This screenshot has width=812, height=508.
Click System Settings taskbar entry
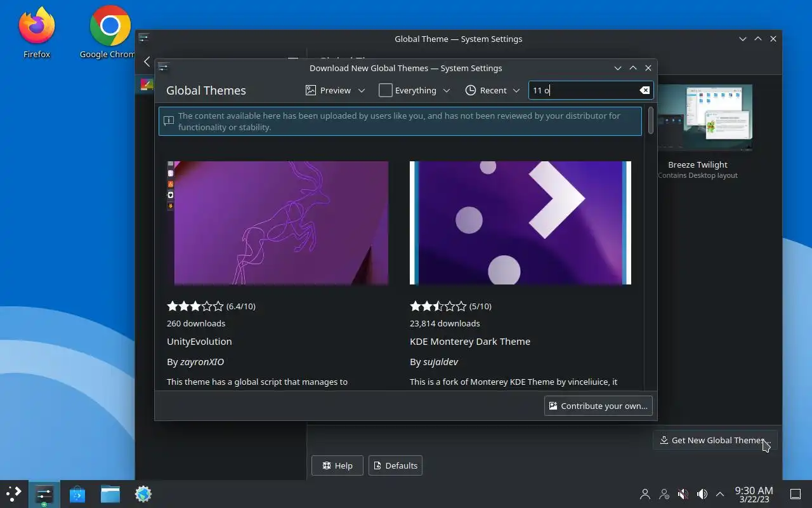(x=44, y=493)
